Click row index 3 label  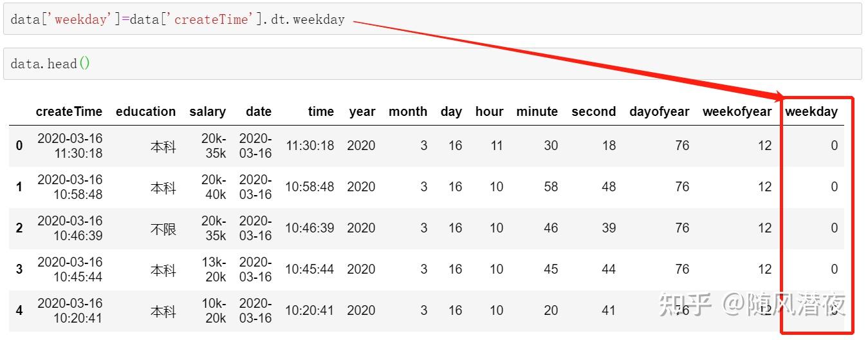19,269
